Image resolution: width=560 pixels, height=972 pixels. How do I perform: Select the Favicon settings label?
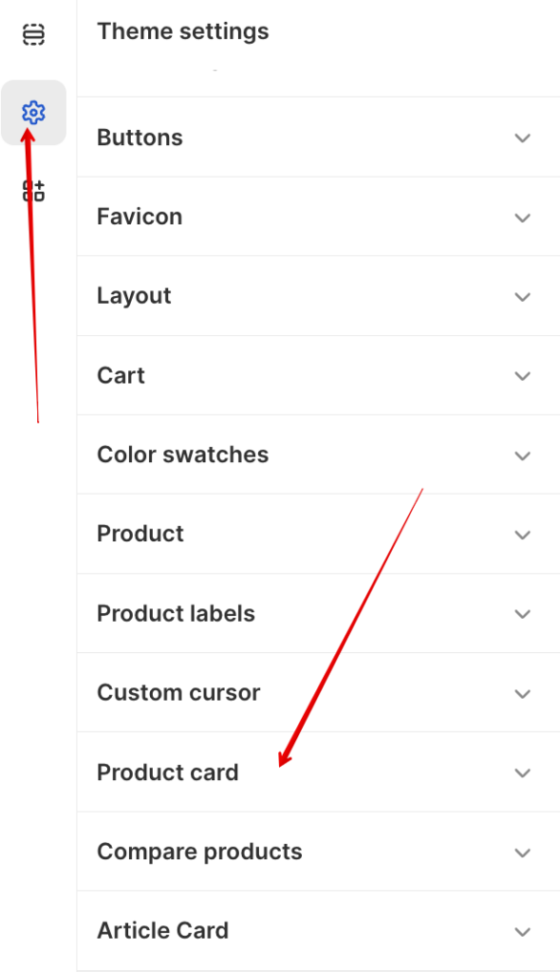pos(140,217)
